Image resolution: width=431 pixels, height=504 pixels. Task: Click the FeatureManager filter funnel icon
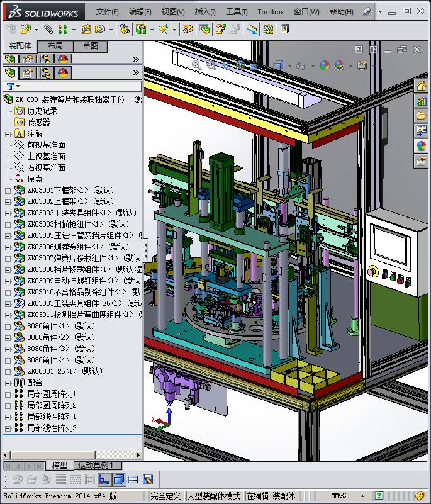[10, 86]
